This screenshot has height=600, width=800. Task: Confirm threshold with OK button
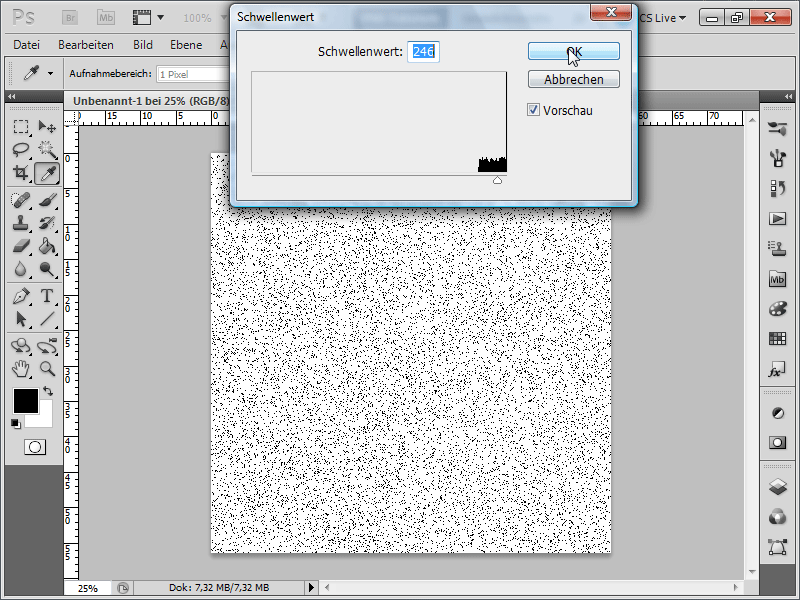[x=573, y=51]
